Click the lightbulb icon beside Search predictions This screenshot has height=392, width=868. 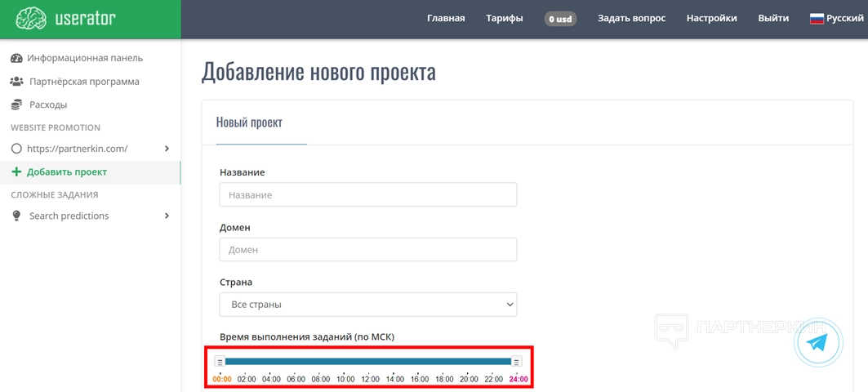pos(16,216)
